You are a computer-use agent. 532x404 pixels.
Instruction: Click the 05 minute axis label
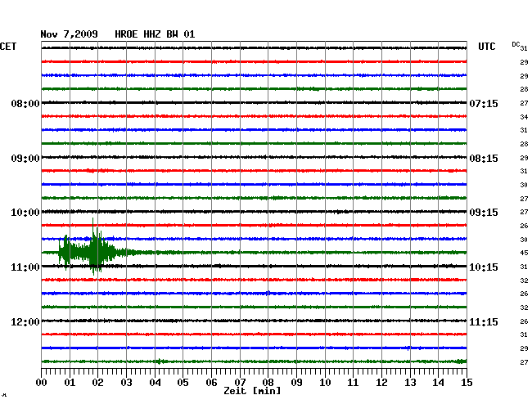(183, 382)
